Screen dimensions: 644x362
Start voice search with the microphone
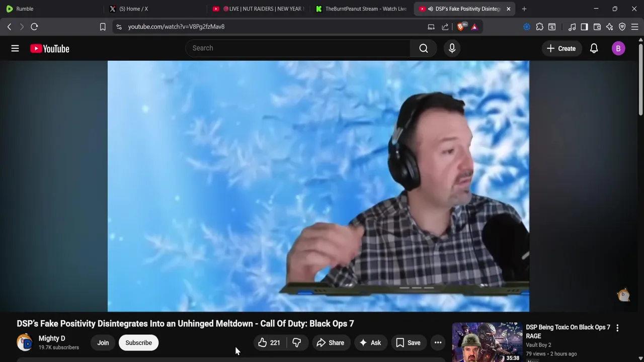(x=452, y=48)
